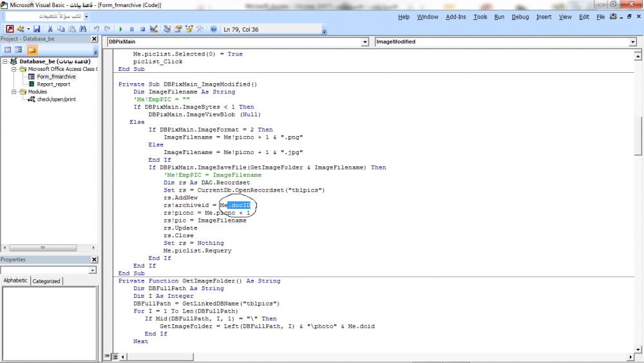The height and width of the screenshot is (363, 644).
Task: Open the DBPixMain object dropdown
Action: pos(365,42)
